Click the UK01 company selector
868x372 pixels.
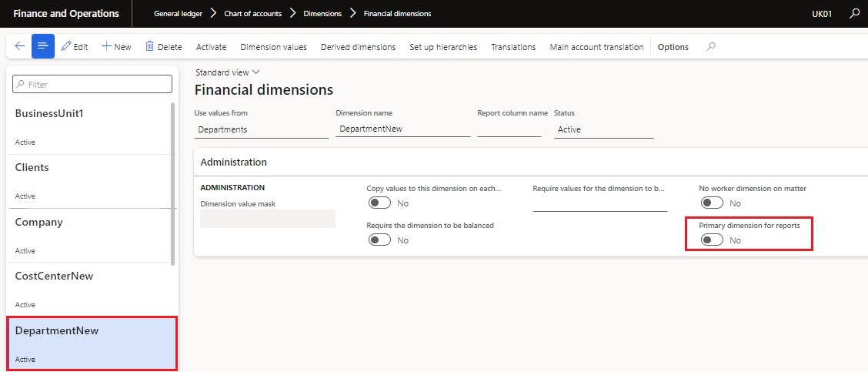822,14
